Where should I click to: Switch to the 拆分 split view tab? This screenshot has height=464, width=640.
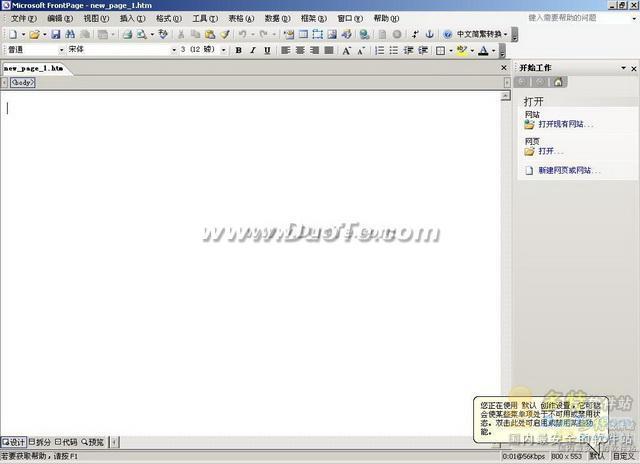click(40, 442)
